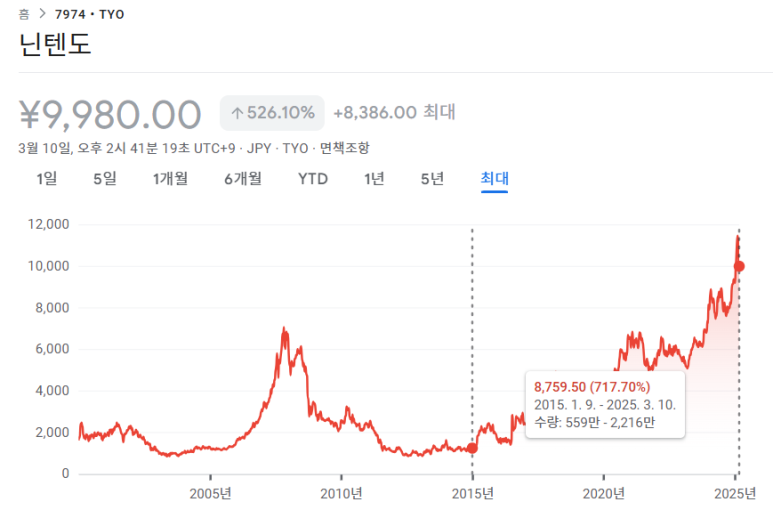Click the 2005년 axis label
The image size is (773, 510).
[x=211, y=493]
